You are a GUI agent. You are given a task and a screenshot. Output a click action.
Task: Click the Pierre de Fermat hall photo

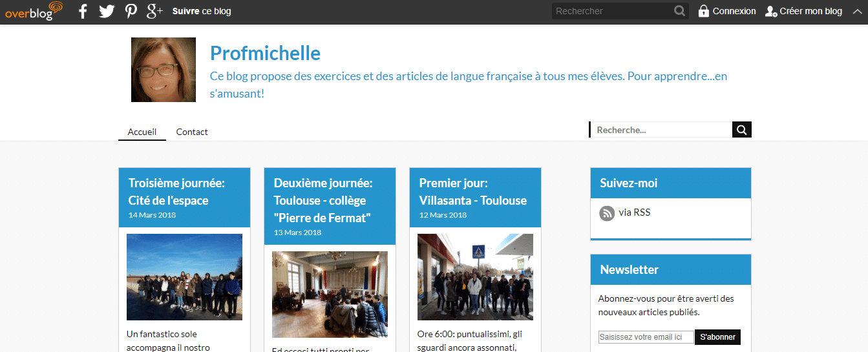pos(330,295)
